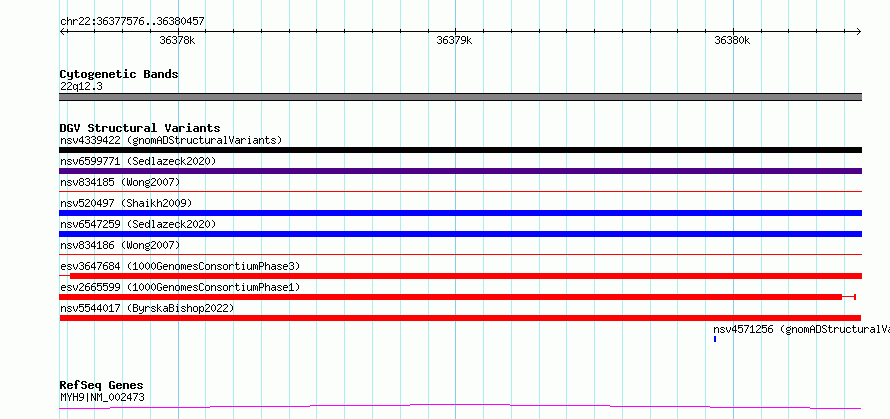The height and width of the screenshot is (419, 890).
Task: Select the small blue nsv4571256 marker
Action: tap(715, 339)
